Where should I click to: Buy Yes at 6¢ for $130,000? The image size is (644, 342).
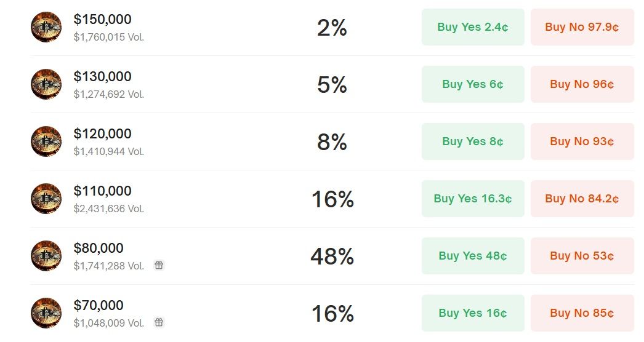click(x=473, y=84)
